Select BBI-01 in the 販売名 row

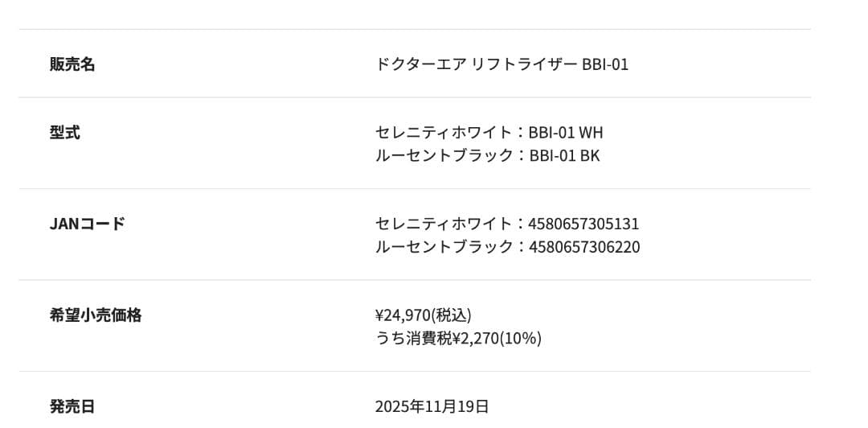click(x=604, y=64)
